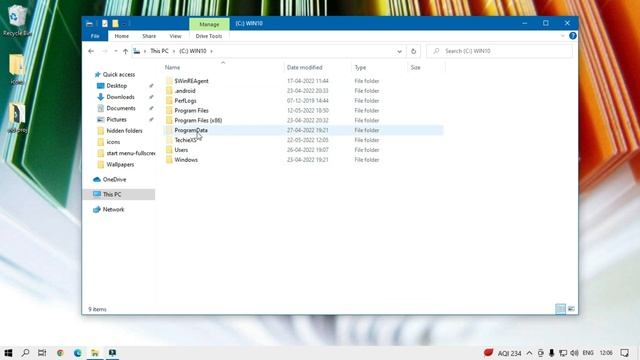Open Explorer Help question mark icon
Image resolution: width=640 pixels, height=360 pixels.
pyautogui.click(x=573, y=36)
